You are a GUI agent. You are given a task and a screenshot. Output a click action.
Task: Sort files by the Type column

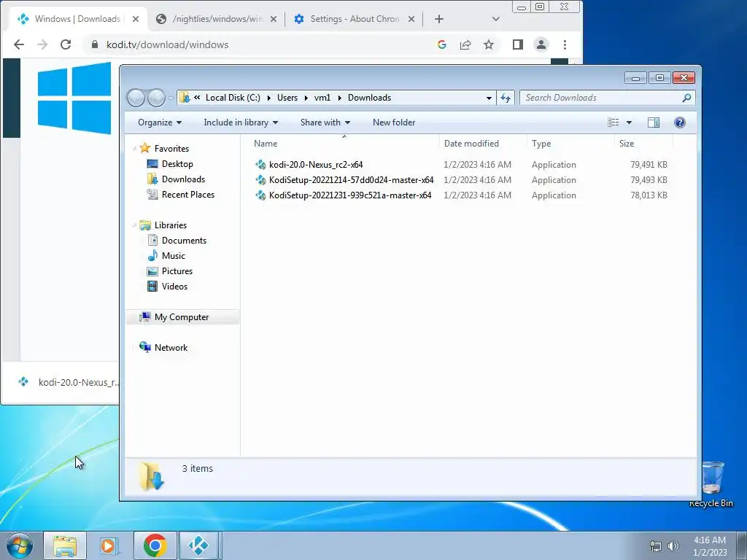570,144
